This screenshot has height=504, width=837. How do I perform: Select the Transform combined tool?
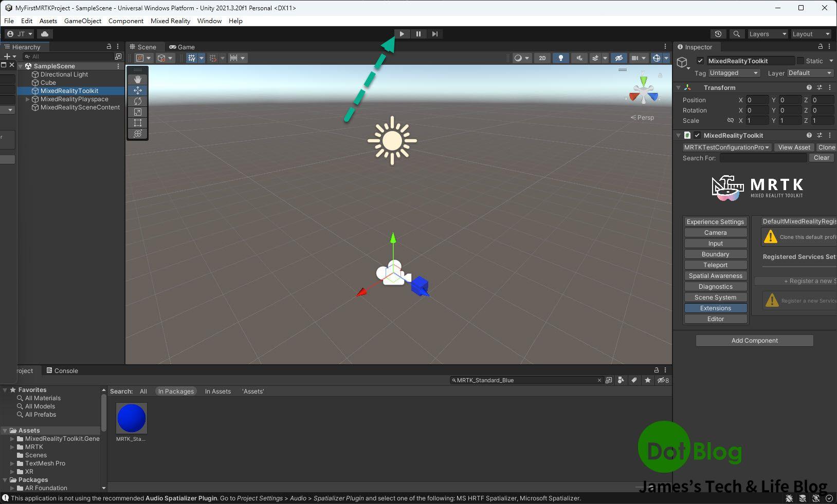pos(138,134)
